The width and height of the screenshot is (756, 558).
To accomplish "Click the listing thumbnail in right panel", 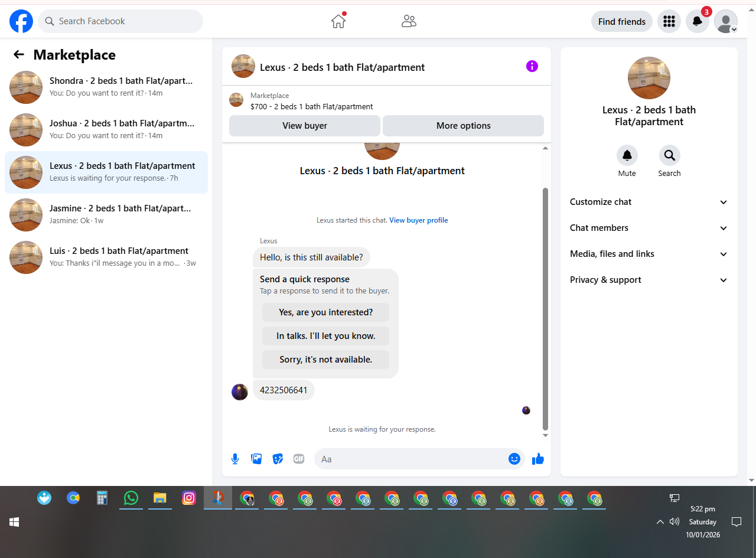I will click(649, 78).
